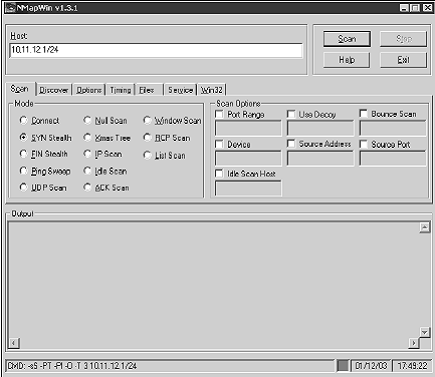This screenshot has width=435, height=377.
Task: Tick the Device checkbox
Action: pyautogui.click(x=219, y=144)
